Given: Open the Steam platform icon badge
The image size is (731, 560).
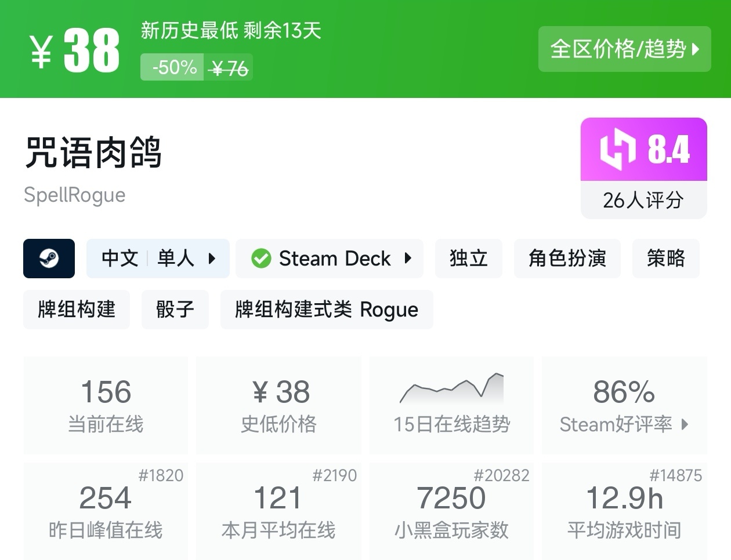Looking at the screenshot, I should pyautogui.click(x=49, y=258).
